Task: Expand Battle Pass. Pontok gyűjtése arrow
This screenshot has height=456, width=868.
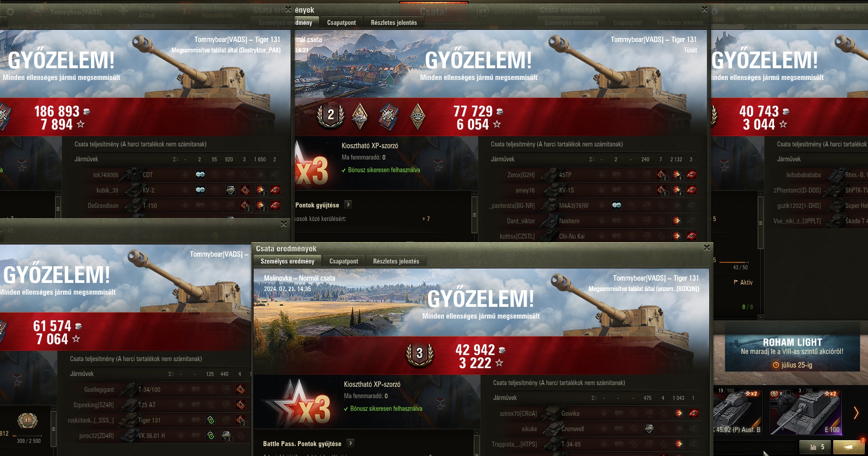Action: pos(351,443)
